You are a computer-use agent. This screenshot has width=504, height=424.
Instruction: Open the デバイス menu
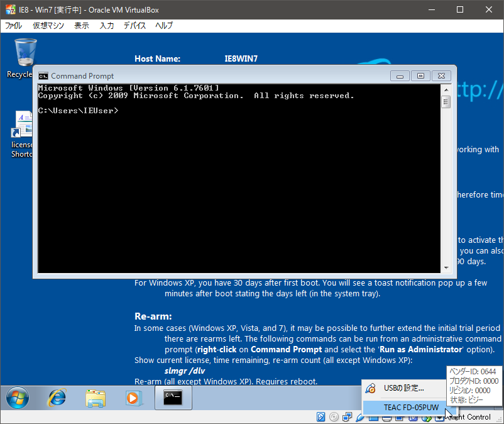[x=134, y=26]
